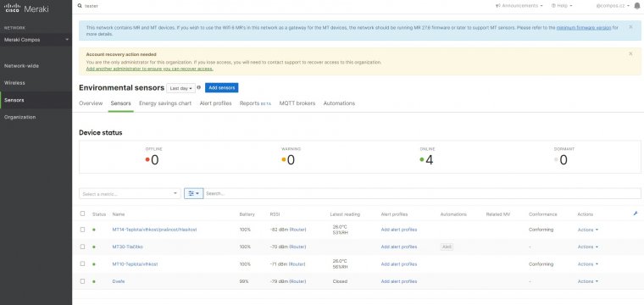Open the filter options icon button

(x=194, y=193)
